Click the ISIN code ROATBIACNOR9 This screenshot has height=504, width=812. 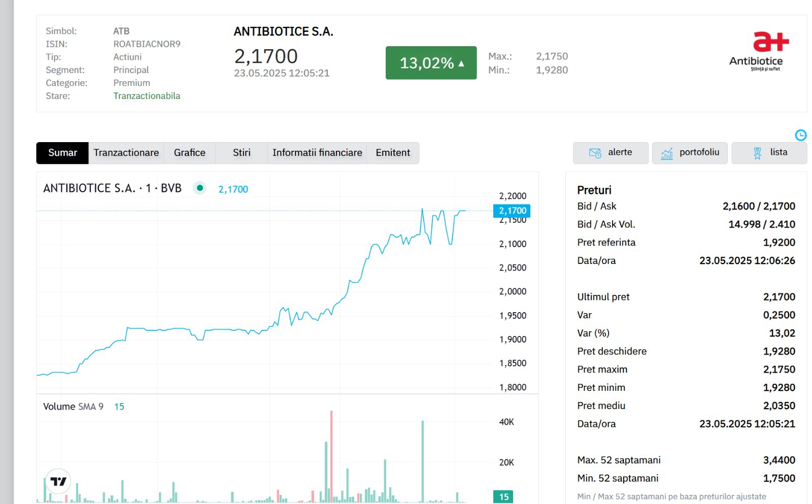pyautogui.click(x=147, y=44)
